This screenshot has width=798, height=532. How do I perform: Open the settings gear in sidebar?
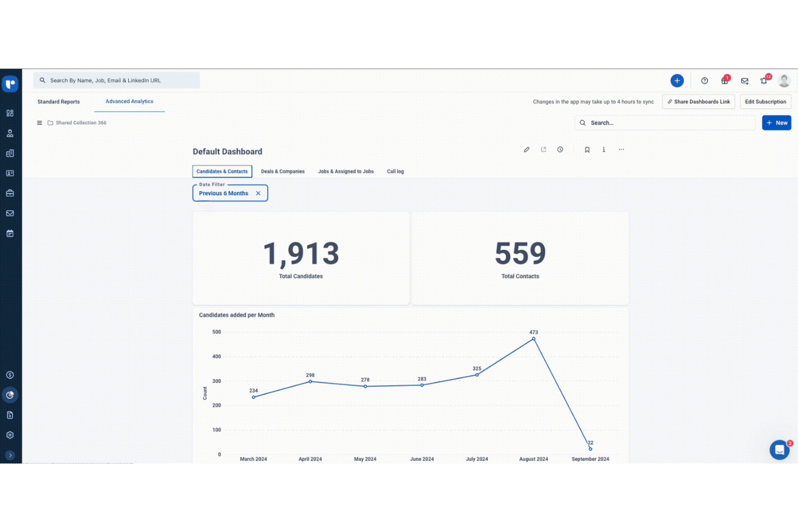coord(10,435)
